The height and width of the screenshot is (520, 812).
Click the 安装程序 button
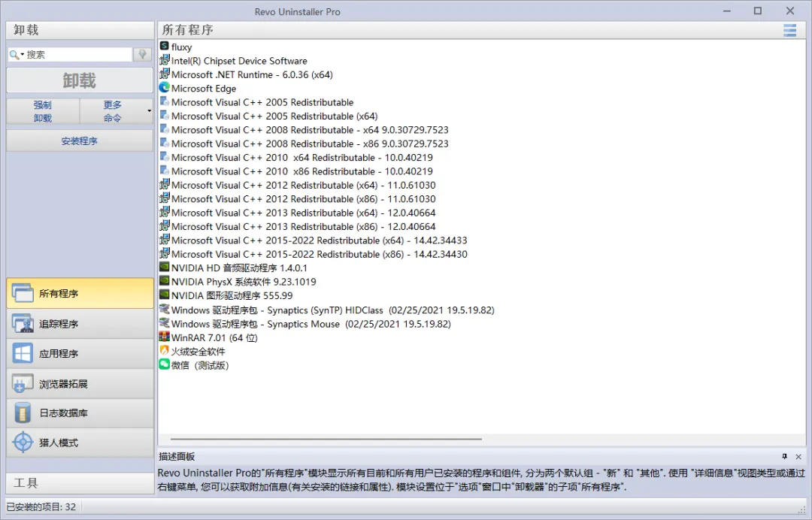tap(80, 141)
